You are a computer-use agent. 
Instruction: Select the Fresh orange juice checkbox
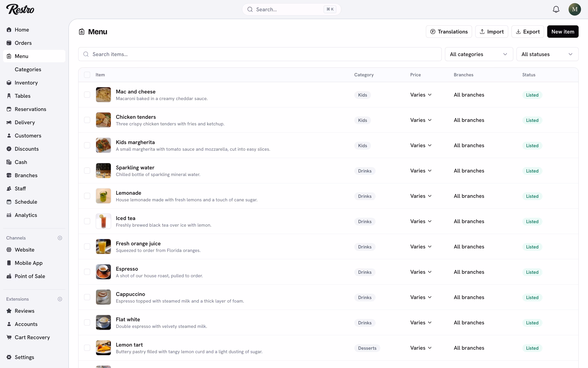[x=87, y=247]
